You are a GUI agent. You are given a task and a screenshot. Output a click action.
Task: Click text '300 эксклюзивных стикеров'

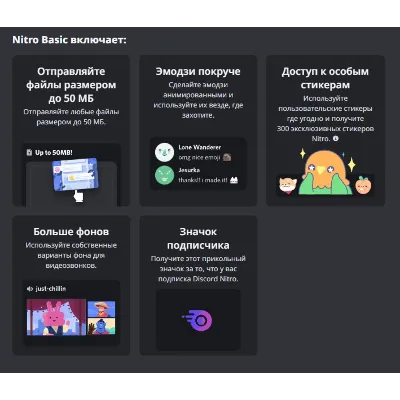point(325,129)
